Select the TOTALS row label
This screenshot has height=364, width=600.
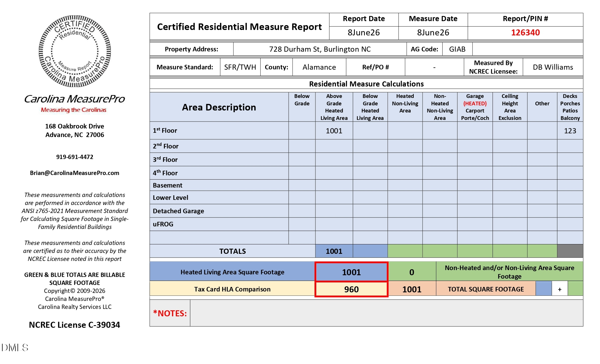tap(233, 251)
